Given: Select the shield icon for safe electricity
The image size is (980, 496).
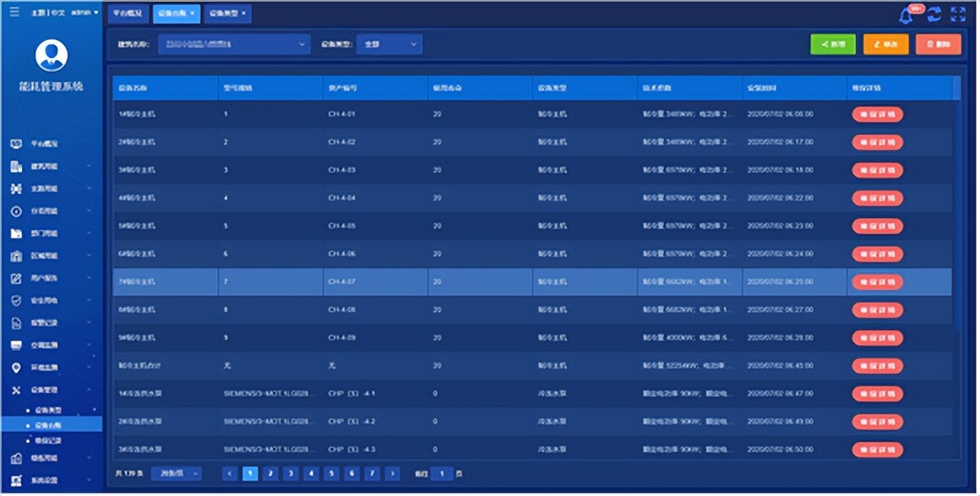Looking at the screenshot, I should [16, 300].
